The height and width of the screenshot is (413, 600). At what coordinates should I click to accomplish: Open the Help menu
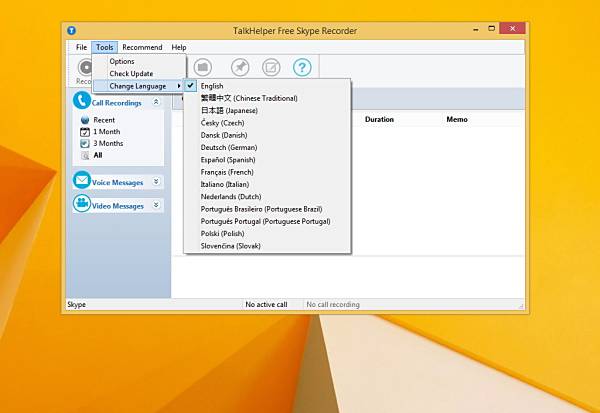(x=179, y=47)
